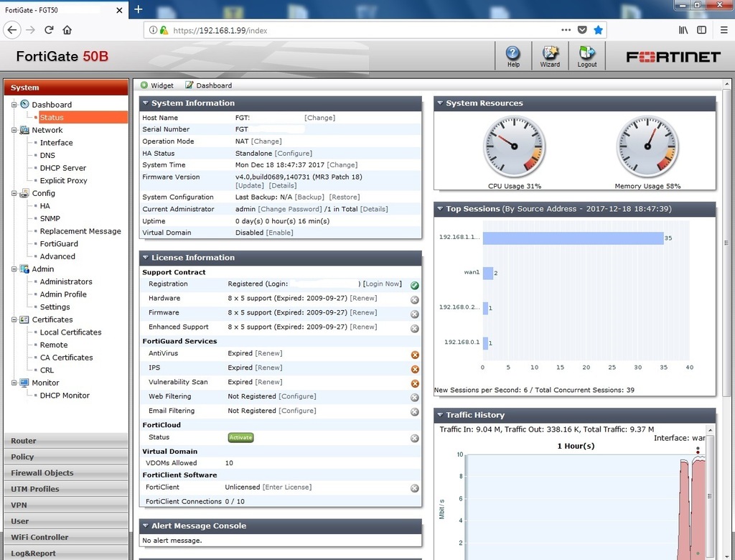Click site info icon in address bar
This screenshot has height=560, width=735.
click(153, 30)
